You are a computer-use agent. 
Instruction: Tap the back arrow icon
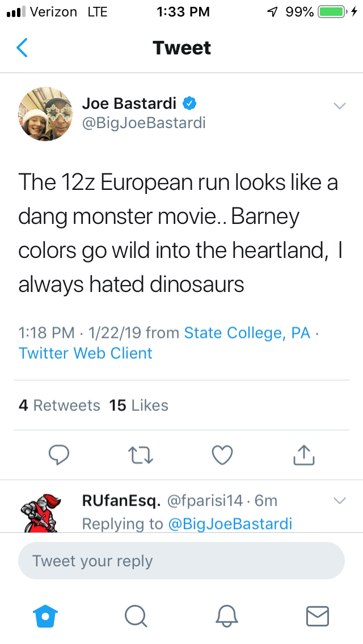pos(22,48)
